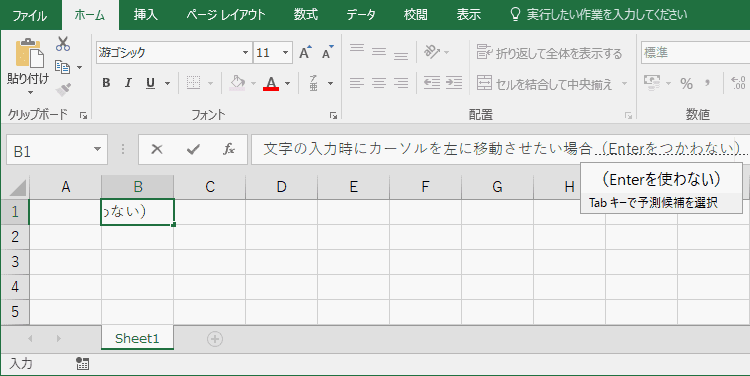Toggle Bold formatting
Image resolution: width=750 pixels, height=376 pixels.
[106, 83]
